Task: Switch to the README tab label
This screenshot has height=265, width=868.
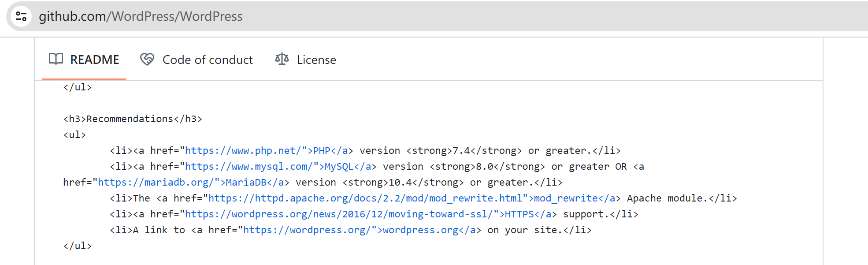Action: (x=95, y=60)
